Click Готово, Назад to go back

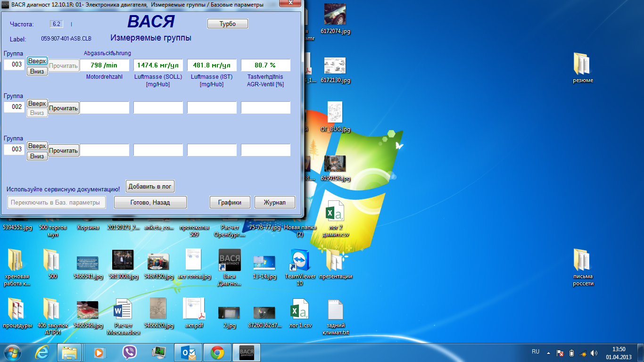coord(150,202)
